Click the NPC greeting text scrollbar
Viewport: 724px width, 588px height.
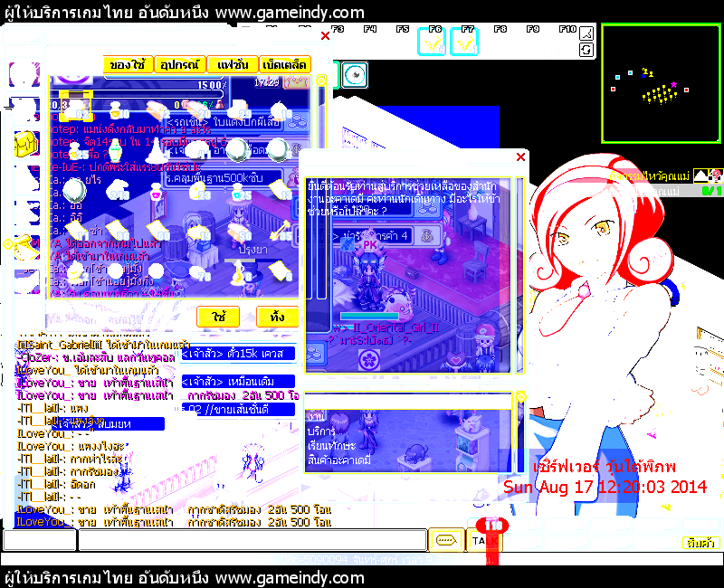519,275
